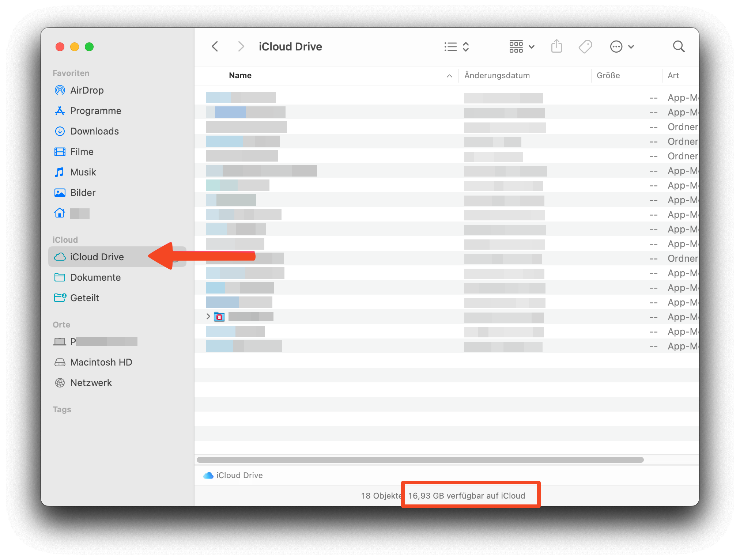
Task: Click the forward navigation arrow
Action: [x=241, y=47]
